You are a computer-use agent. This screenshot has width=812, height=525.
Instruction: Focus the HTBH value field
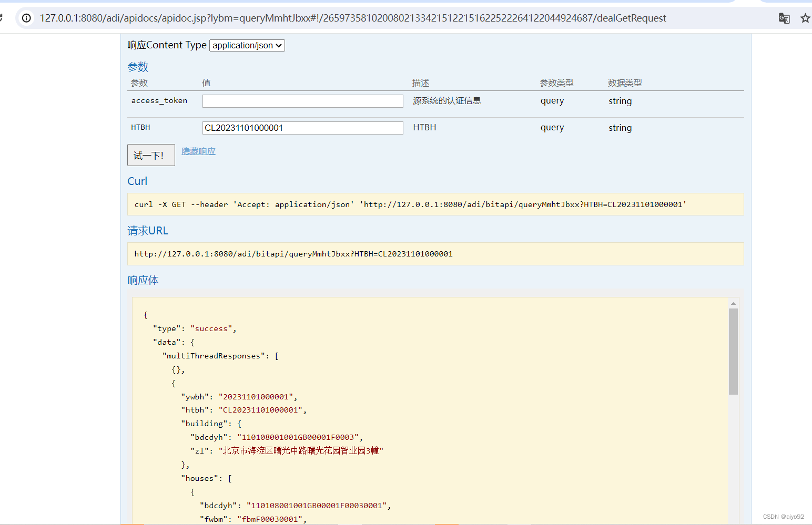(303, 128)
